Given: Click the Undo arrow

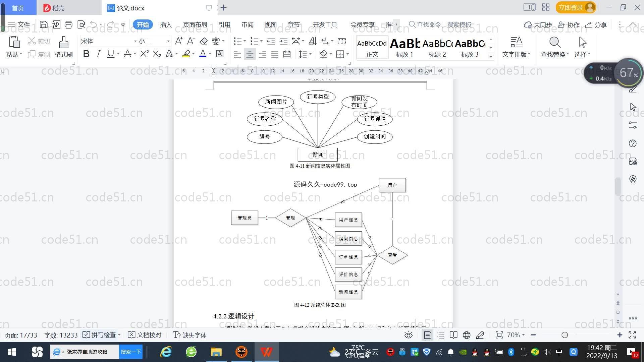Looking at the screenshot, I should (x=94, y=24).
